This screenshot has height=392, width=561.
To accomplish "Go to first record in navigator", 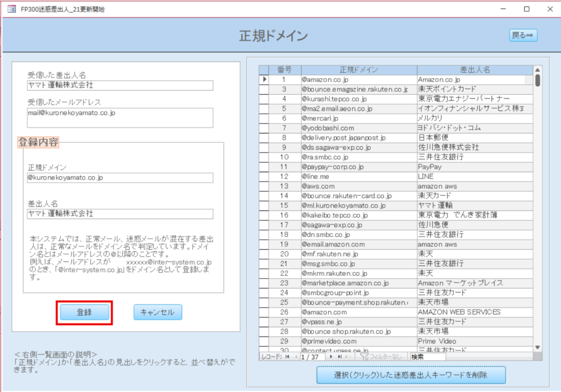I will [287, 356].
